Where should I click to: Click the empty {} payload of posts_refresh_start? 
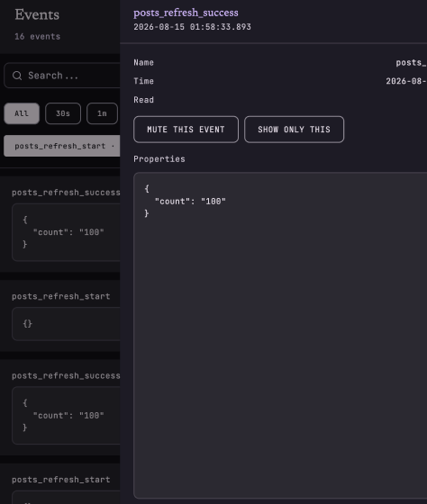[x=28, y=324]
